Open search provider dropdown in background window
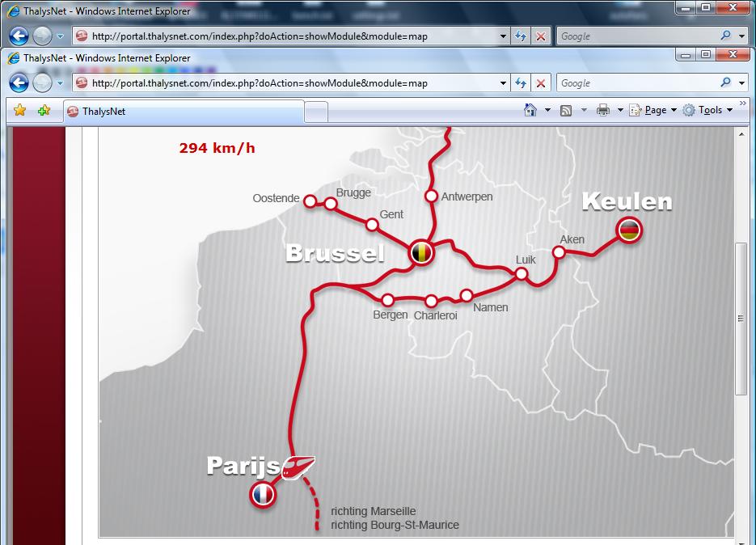 (x=741, y=36)
